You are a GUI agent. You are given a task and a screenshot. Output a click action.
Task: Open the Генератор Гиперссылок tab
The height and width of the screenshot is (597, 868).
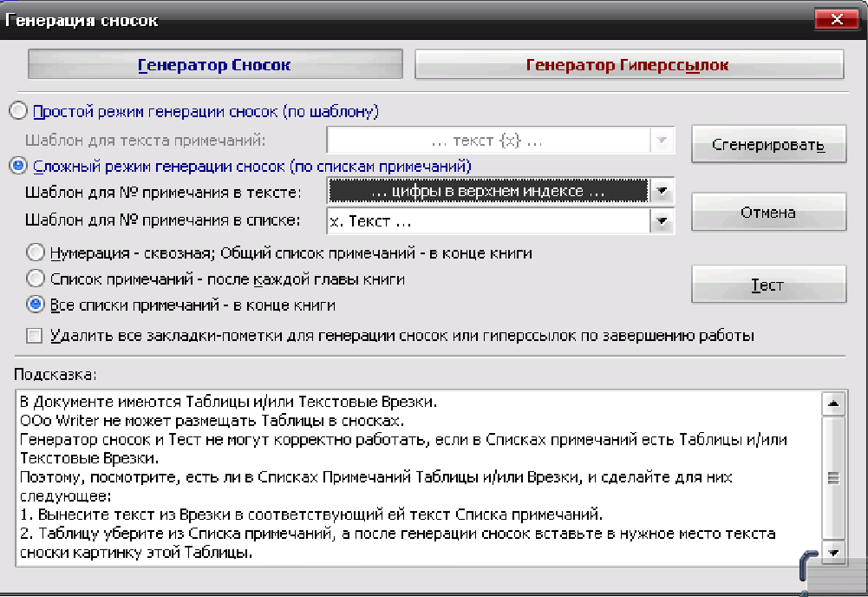(629, 65)
